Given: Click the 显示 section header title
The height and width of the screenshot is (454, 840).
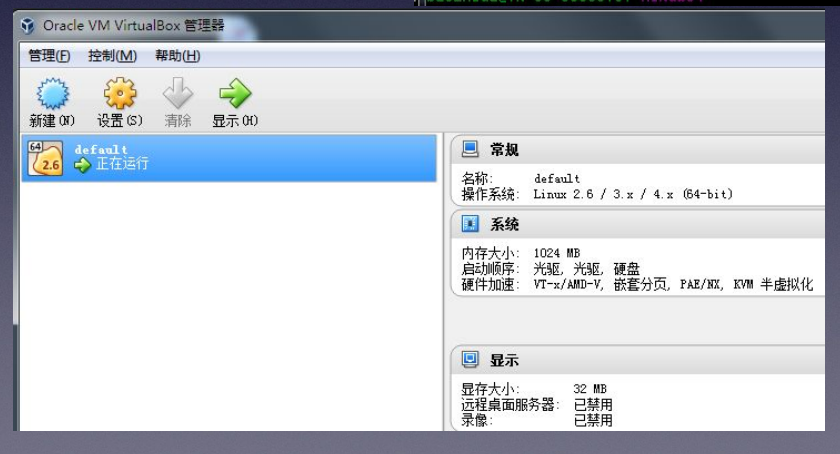Looking at the screenshot, I should click(504, 360).
